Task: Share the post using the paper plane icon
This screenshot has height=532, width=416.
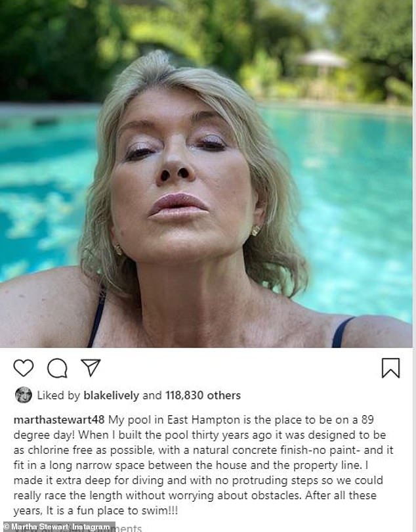Action: [x=91, y=367]
